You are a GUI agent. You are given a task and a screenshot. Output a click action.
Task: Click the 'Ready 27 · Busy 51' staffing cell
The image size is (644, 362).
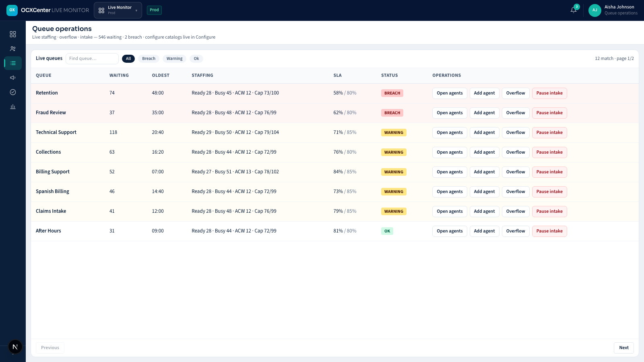(x=235, y=172)
